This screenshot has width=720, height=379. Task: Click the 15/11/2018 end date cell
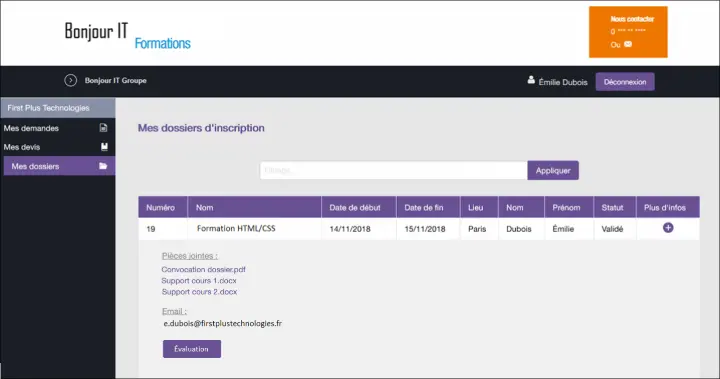pos(428,229)
